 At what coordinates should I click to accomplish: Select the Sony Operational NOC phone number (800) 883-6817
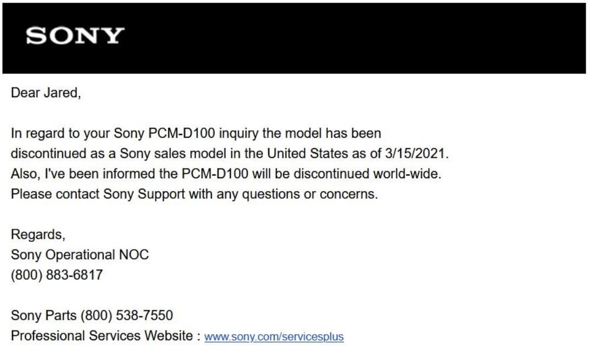click(x=57, y=275)
